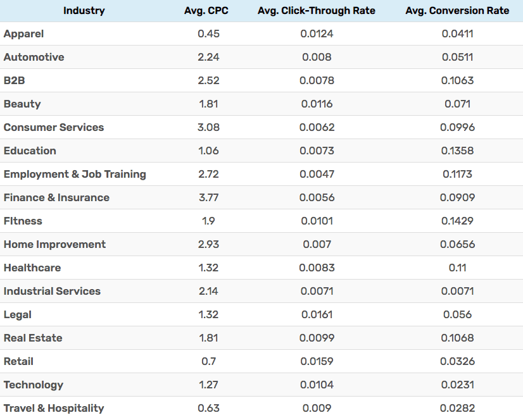Click Technology's click-through rate 0.0104
This screenshot has width=523, height=420.
pos(317,385)
